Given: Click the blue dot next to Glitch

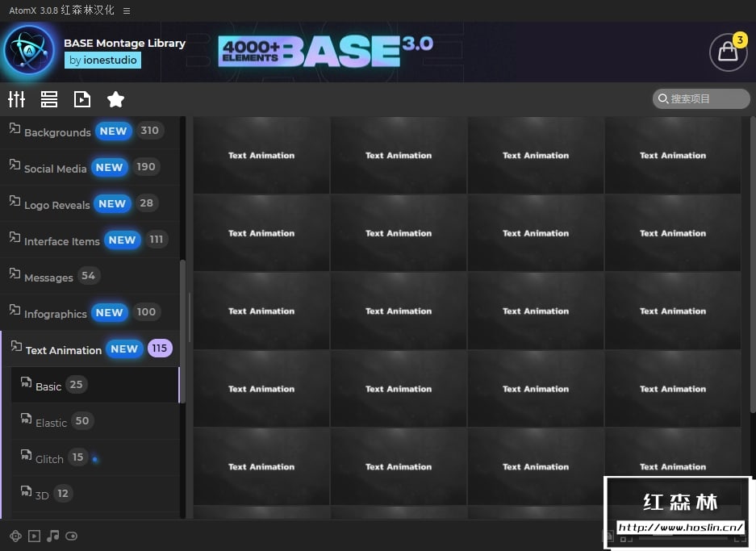Looking at the screenshot, I should pyautogui.click(x=95, y=459).
